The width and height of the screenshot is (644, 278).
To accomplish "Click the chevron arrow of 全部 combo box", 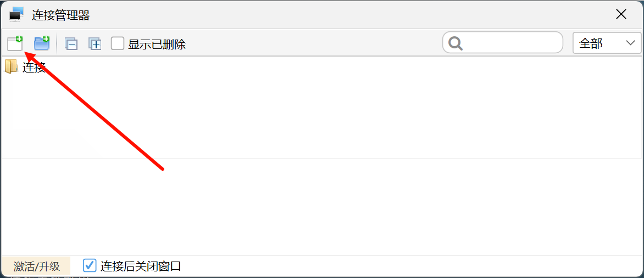I will [x=630, y=43].
